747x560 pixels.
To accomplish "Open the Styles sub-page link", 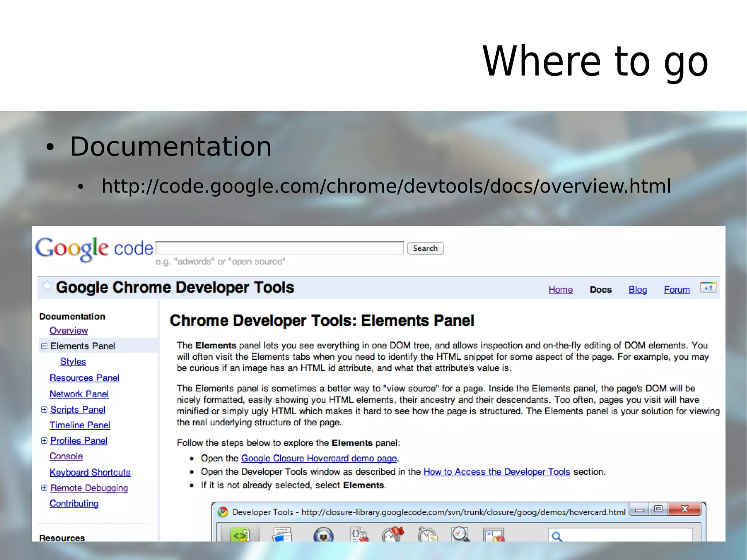I will [x=73, y=362].
